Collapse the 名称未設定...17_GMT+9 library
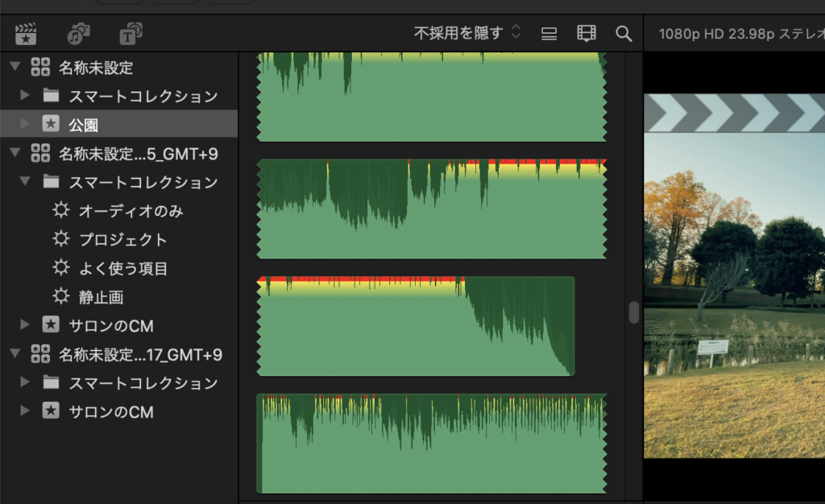This screenshot has width=825, height=504. (15, 353)
